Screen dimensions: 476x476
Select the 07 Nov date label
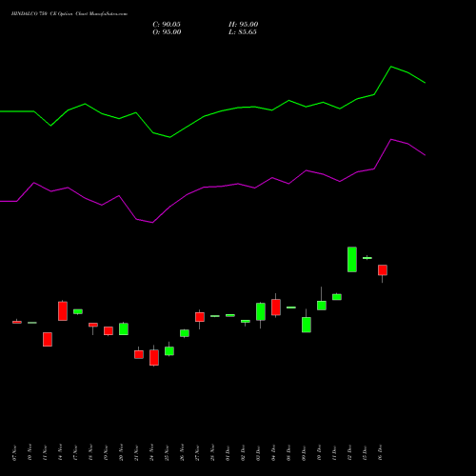pos(14,453)
